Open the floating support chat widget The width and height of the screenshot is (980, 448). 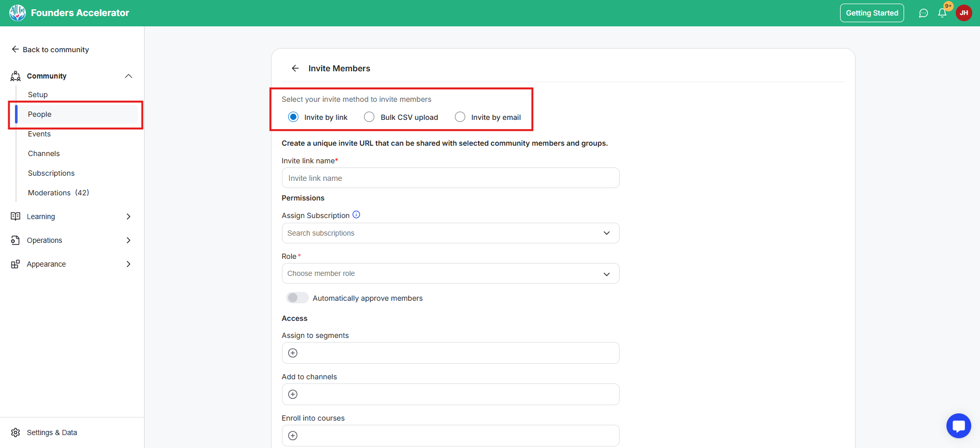point(958,426)
